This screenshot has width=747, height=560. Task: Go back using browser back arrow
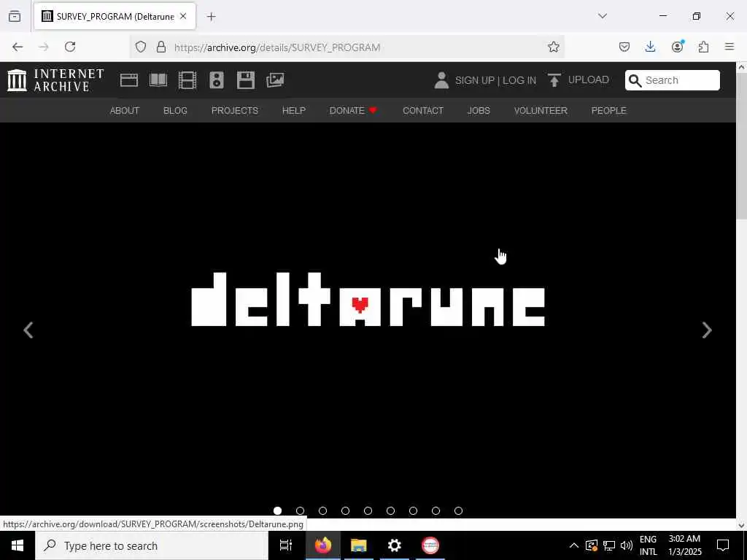(x=18, y=47)
